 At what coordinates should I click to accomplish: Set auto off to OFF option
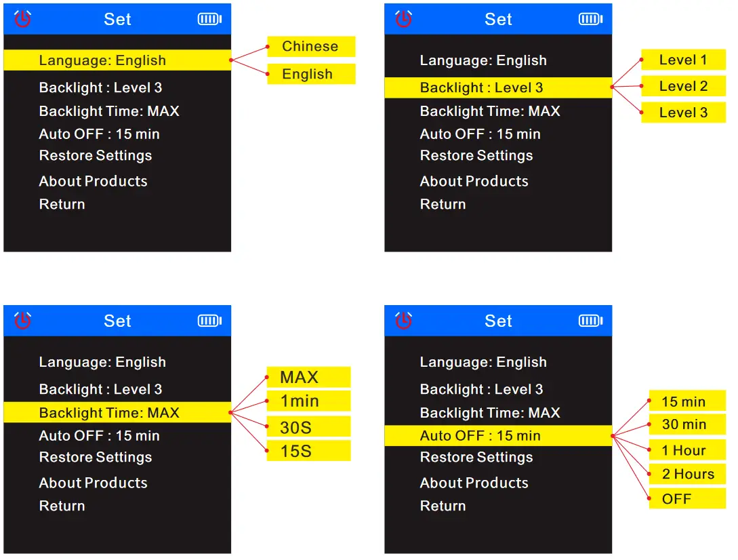[x=687, y=499]
